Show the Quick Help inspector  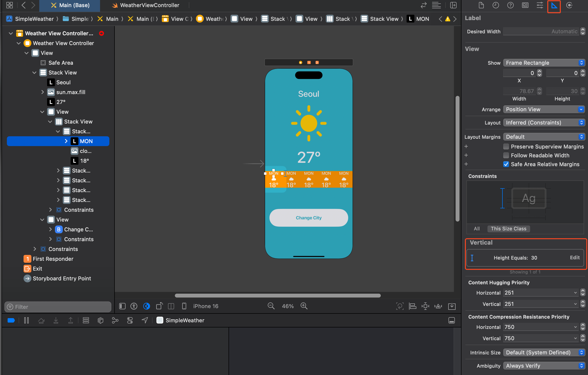(510, 5)
